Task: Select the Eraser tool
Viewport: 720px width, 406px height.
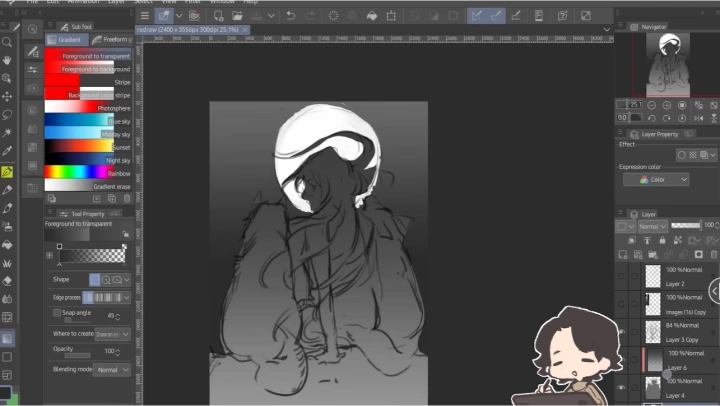Action: pyautogui.click(x=7, y=281)
